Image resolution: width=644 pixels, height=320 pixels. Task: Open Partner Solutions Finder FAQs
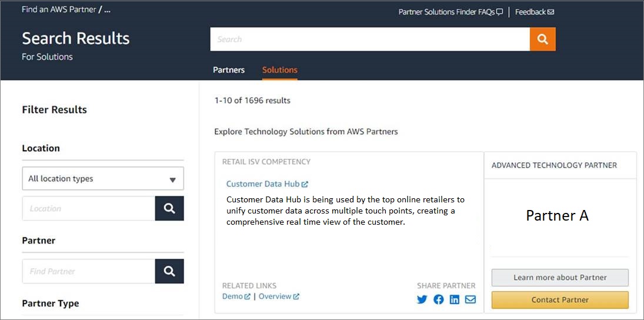point(446,12)
